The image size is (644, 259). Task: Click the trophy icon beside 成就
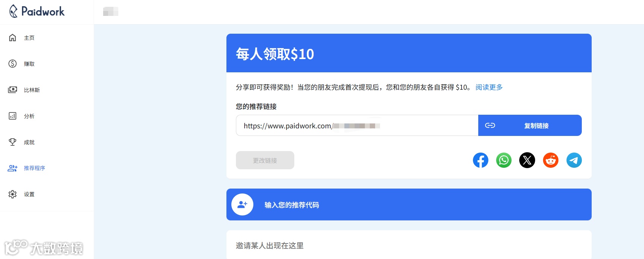13,142
